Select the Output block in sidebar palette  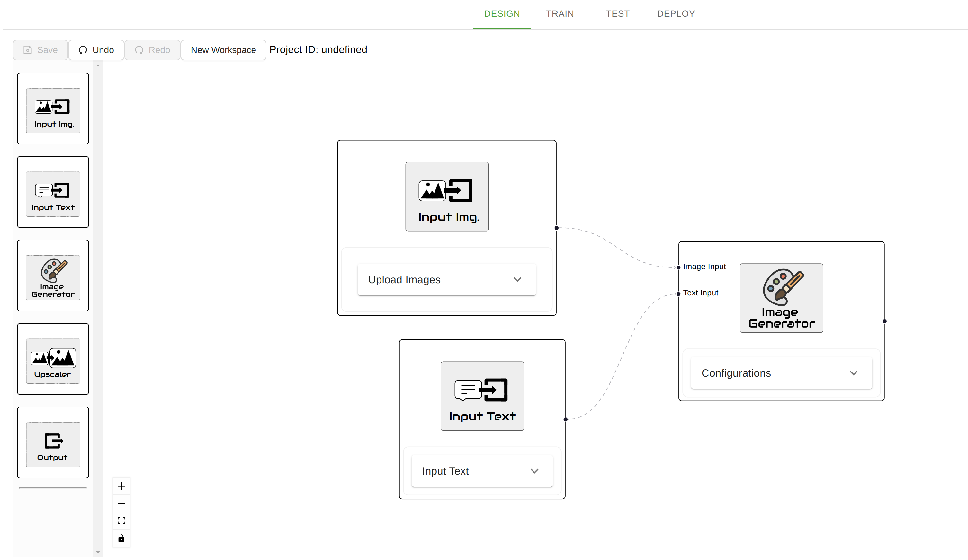click(53, 442)
